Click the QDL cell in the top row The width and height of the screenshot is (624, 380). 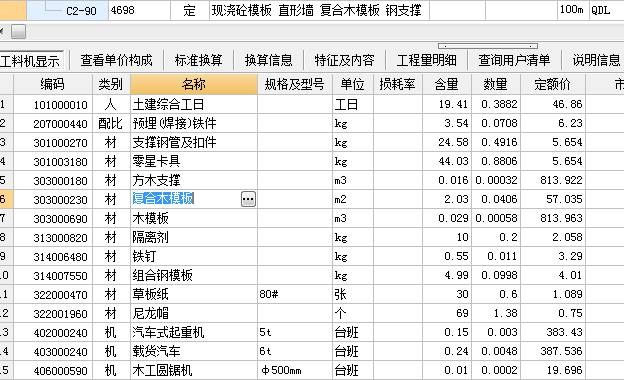click(x=606, y=10)
